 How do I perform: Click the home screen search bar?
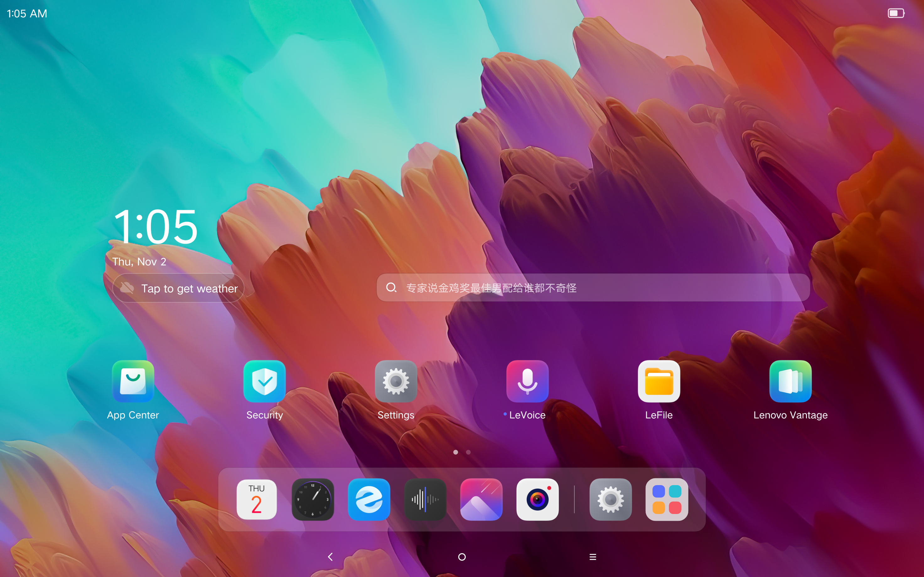593,287
